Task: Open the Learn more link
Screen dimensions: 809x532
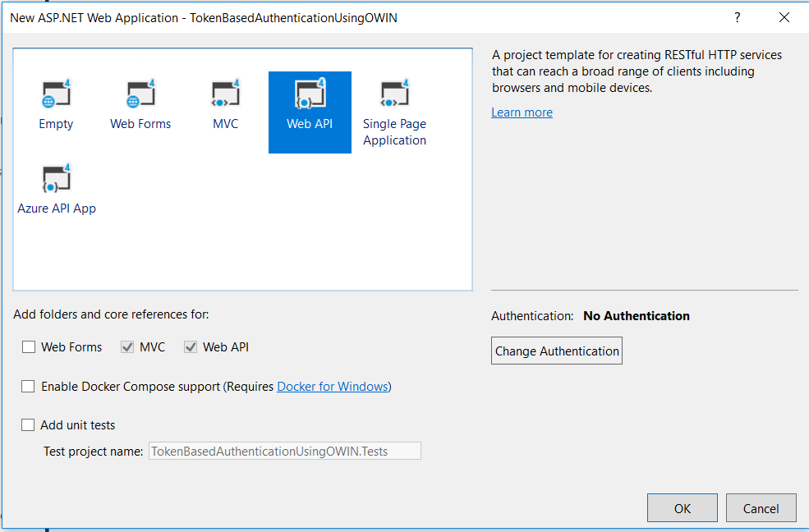Action: point(521,112)
